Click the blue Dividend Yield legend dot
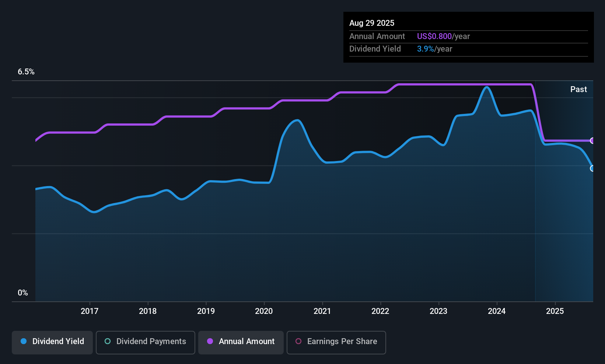Screen dimensions: 605x364 point(23,342)
